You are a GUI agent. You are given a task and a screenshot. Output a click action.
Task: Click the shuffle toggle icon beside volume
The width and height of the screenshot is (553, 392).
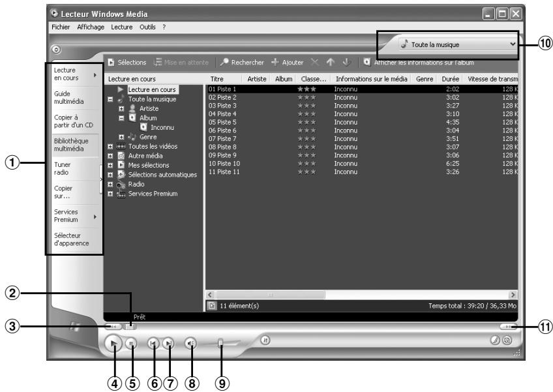point(265,340)
